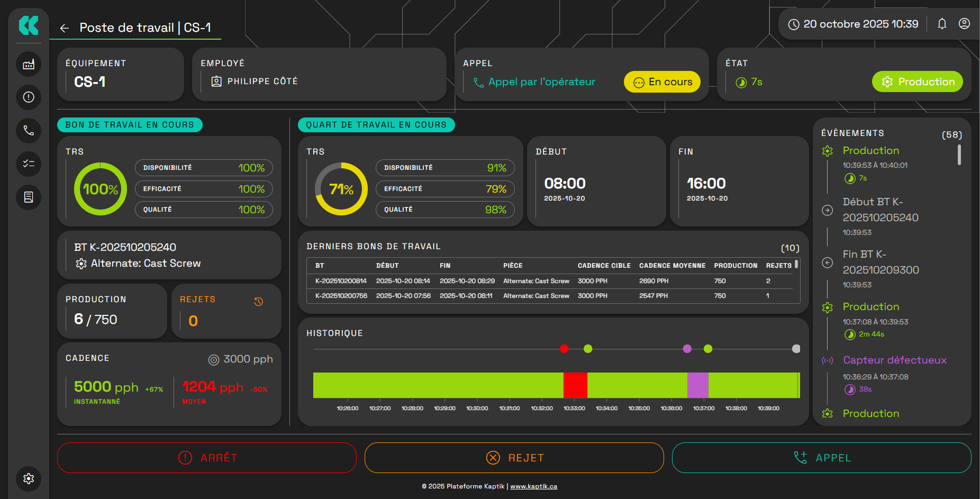Click the BT K-202510205240 work order card
The image size is (980, 499).
click(x=169, y=255)
